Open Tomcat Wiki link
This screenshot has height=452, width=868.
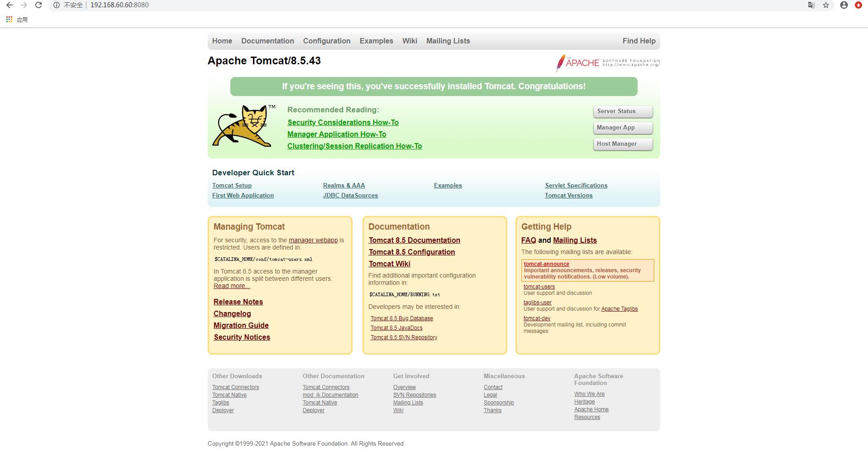click(389, 264)
